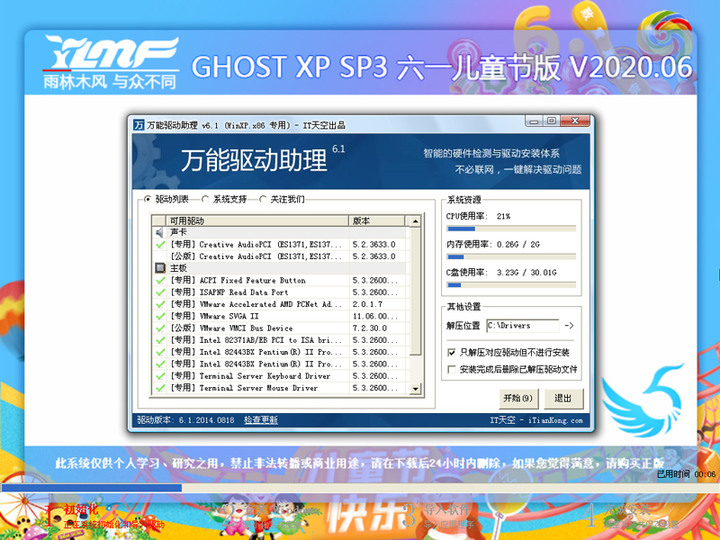The height and width of the screenshot is (540, 720).
Task: Click the -> browse arrow next to path
Action: click(x=569, y=326)
